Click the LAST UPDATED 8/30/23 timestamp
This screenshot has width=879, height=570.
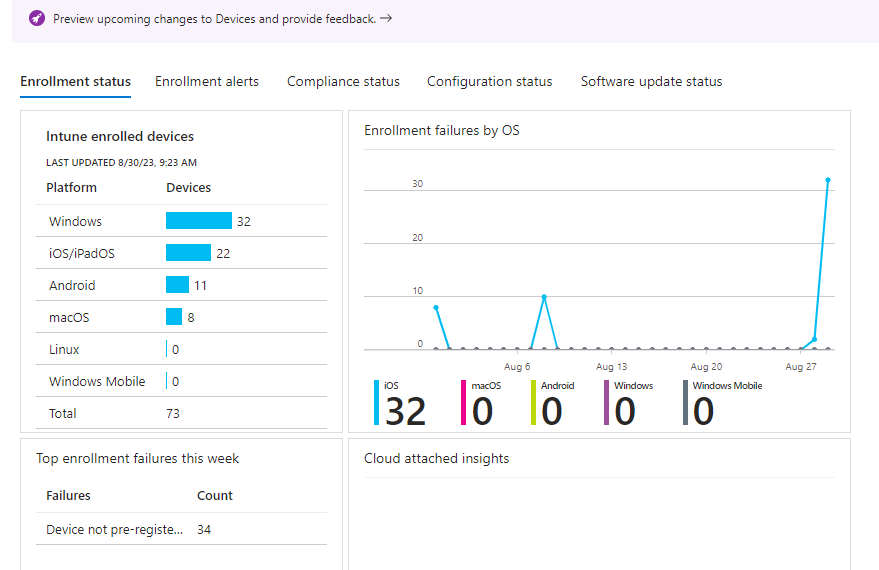[121, 163]
